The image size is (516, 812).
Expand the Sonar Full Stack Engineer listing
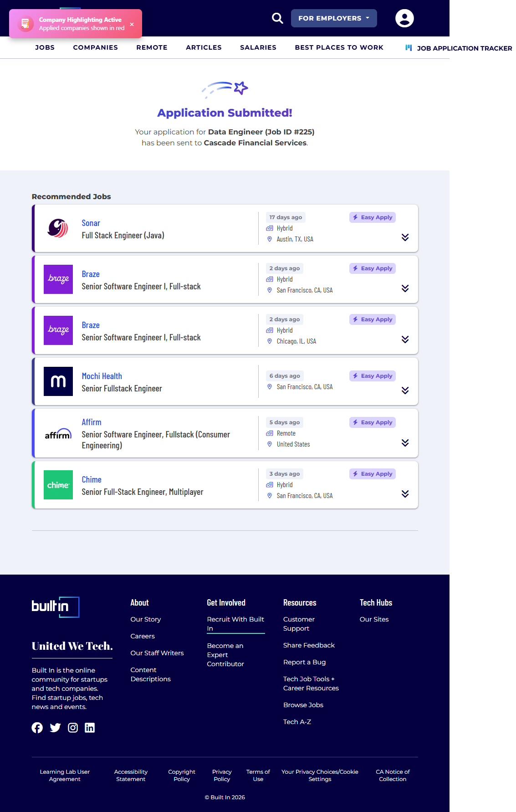[x=405, y=237]
